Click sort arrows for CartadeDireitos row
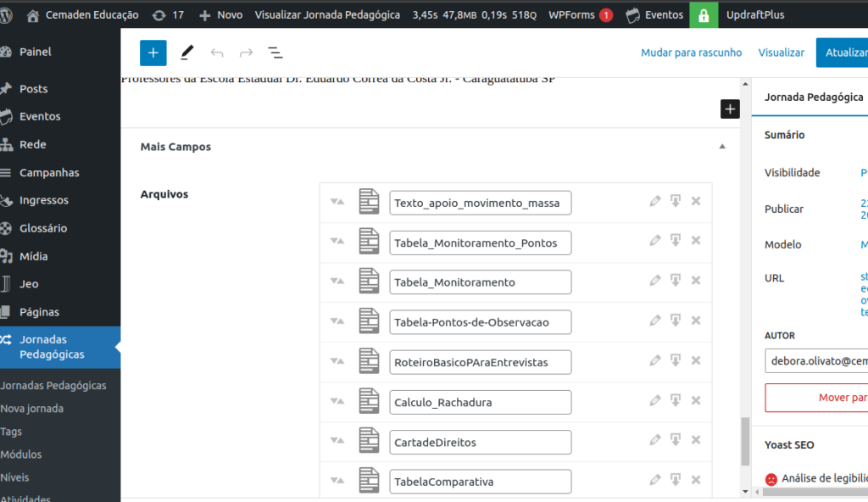Viewport: 868px width, 502px height. tap(337, 442)
